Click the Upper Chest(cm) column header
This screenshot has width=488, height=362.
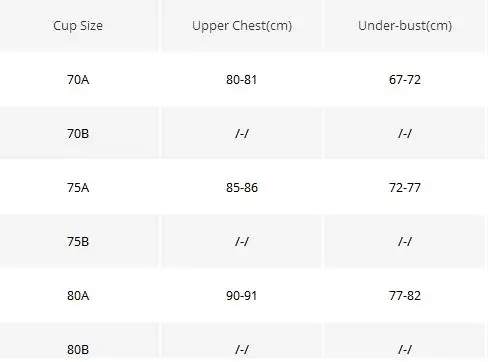(x=242, y=26)
